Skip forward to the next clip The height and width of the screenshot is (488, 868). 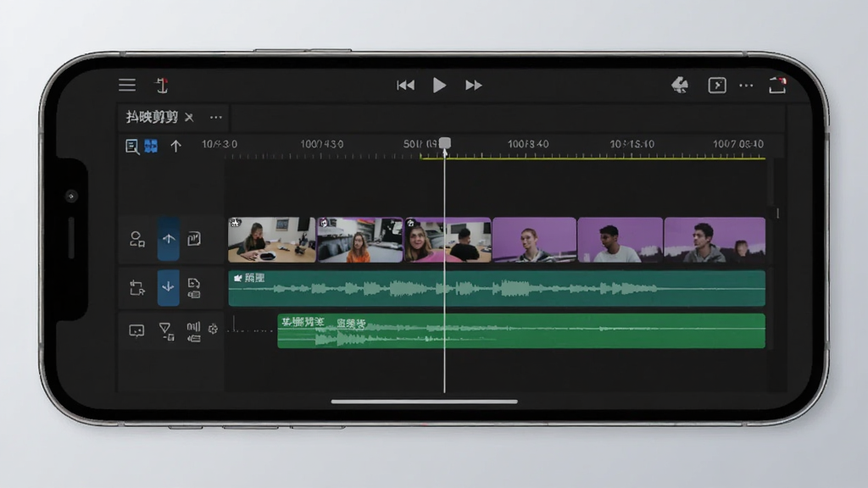point(473,86)
